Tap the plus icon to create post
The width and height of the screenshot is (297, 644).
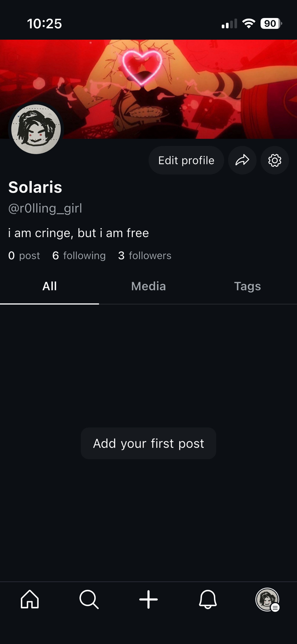148,599
